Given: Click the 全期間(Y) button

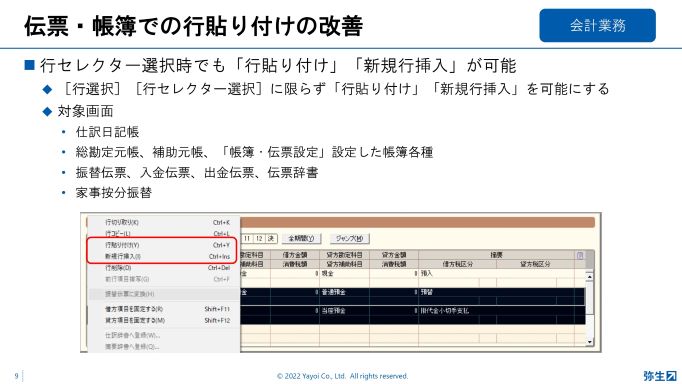Looking at the screenshot, I should point(301,238).
